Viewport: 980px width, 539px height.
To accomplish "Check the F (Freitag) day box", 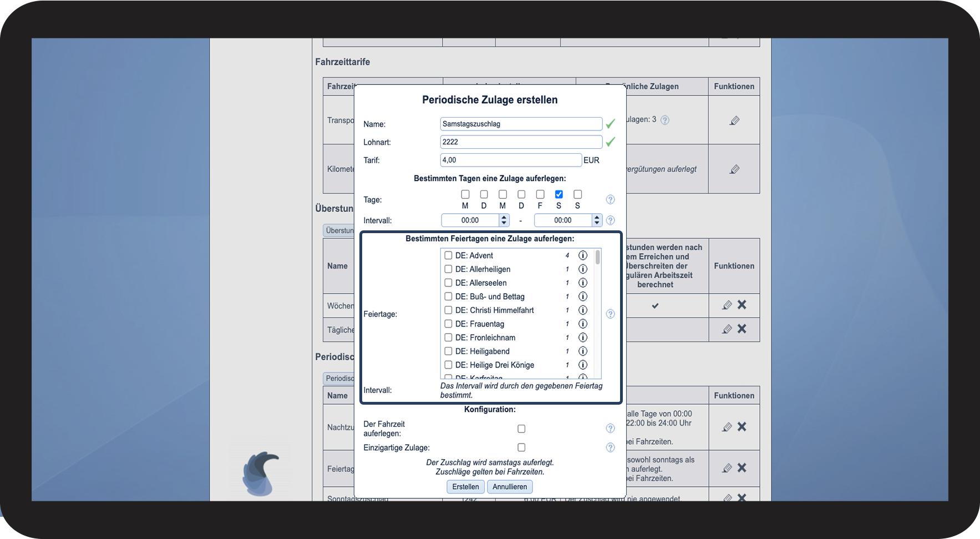I will pos(540,194).
